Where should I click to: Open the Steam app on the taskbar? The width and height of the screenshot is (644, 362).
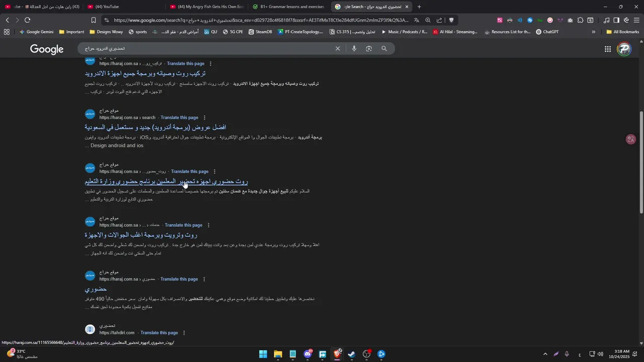coord(352,354)
